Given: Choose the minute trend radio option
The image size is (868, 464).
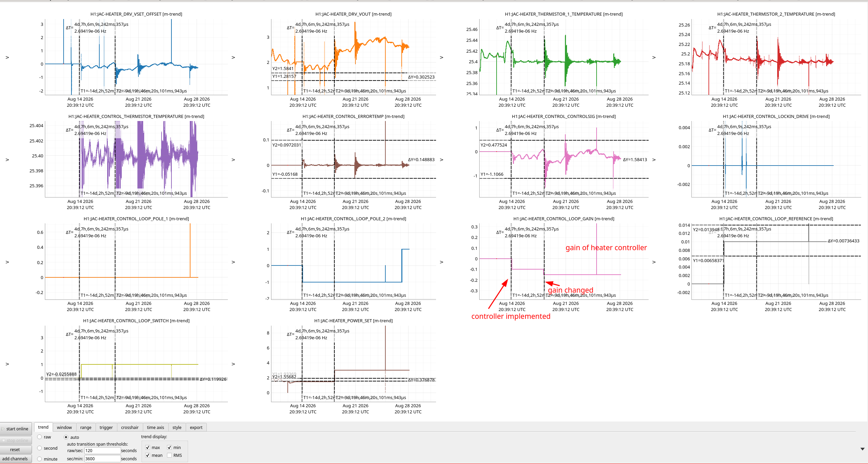Looking at the screenshot, I should click(x=40, y=459).
